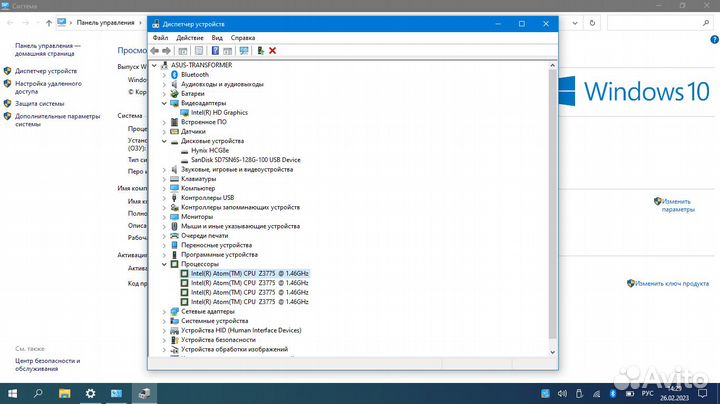Click the back arrow in Device Manager toolbar

point(156,50)
